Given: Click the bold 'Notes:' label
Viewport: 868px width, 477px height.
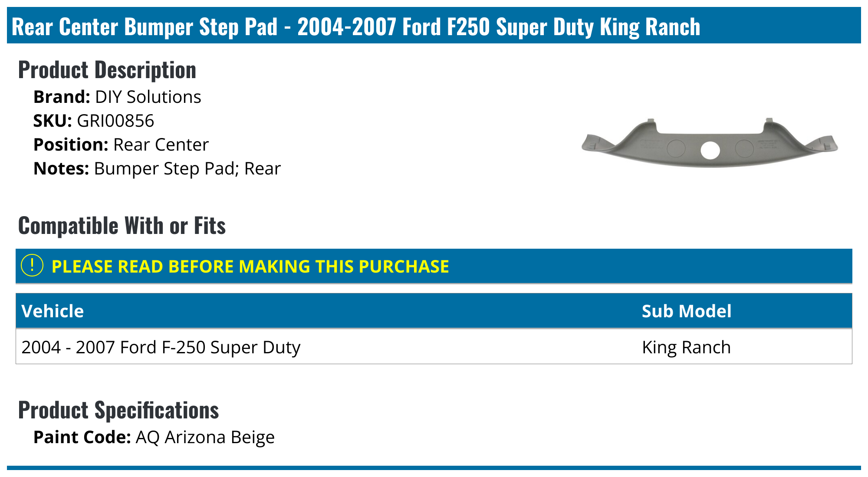Looking at the screenshot, I should coord(61,168).
